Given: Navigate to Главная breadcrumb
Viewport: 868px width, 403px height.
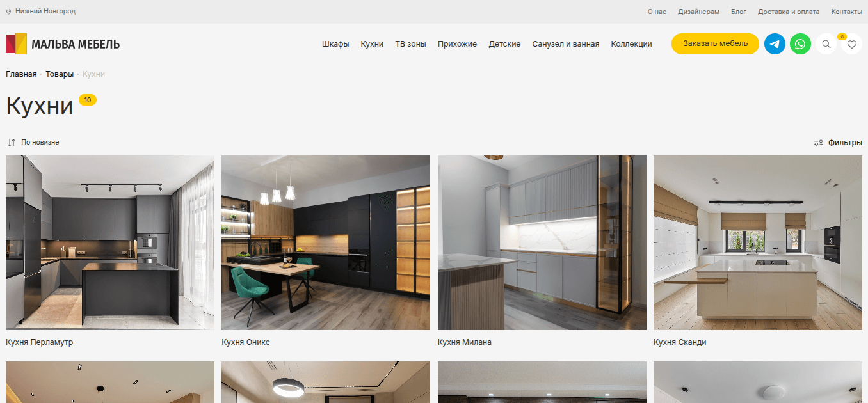Looking at the screenshot, I should coord(21,74).
